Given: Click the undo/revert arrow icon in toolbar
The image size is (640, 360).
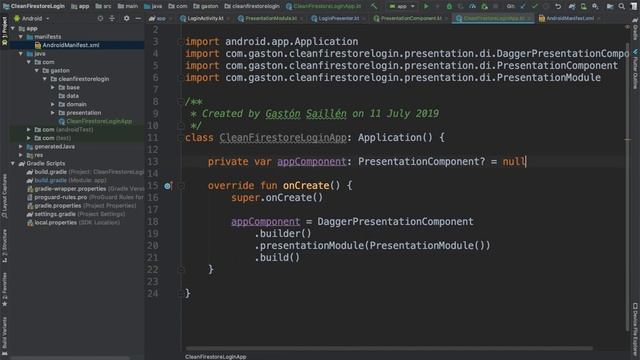Looking at the screenshot, I should [558, 6].
